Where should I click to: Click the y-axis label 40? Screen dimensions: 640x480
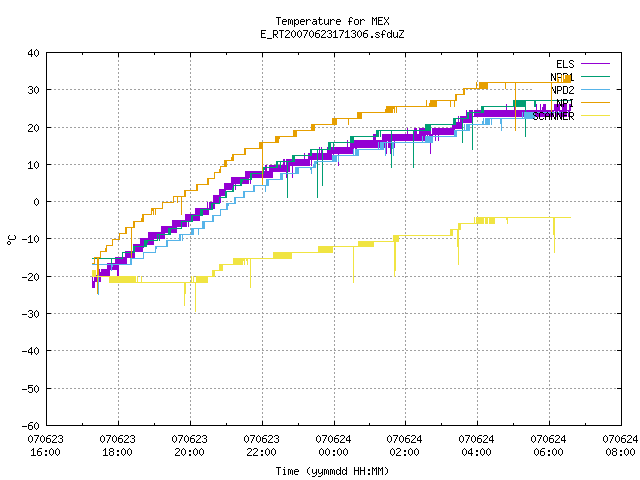click(x=33, y=53)
